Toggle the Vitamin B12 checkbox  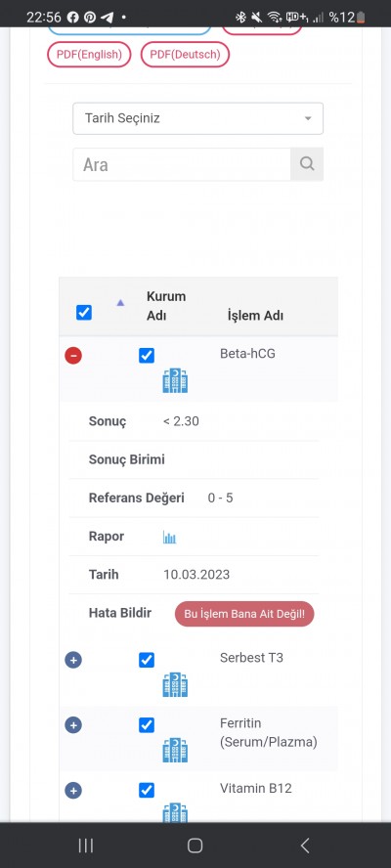pos(147,790)
